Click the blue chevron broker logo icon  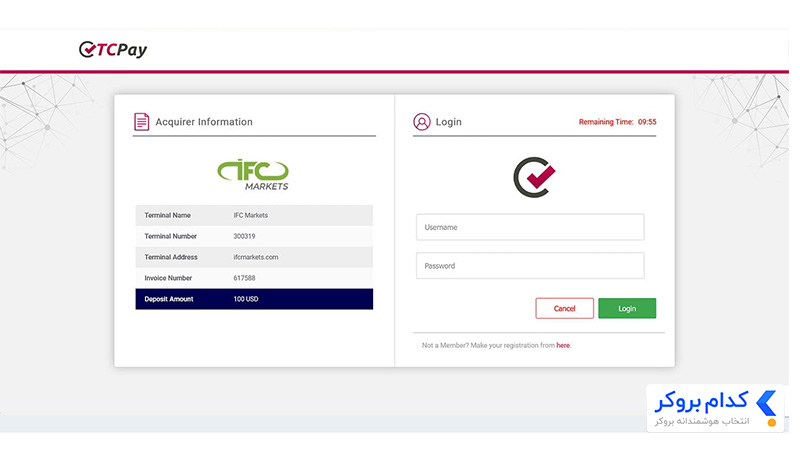pyautogui.click(x=766, y=404)
